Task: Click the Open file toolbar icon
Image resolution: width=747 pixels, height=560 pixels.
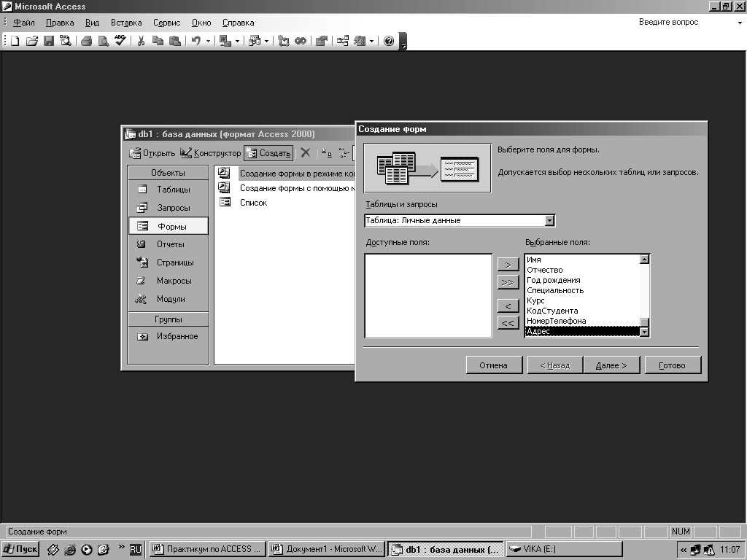Action: click(x=31, y=41)
